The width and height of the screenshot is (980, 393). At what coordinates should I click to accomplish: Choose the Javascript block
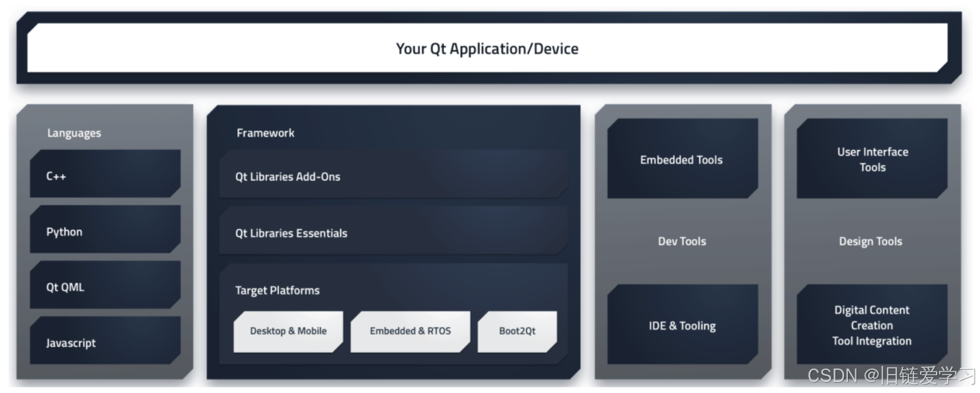pyautogui.click(x=105, y=340)
